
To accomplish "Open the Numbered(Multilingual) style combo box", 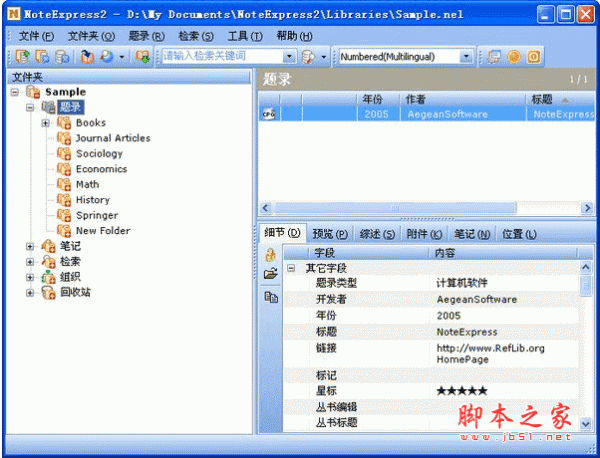I will click(x=406, y=57).
